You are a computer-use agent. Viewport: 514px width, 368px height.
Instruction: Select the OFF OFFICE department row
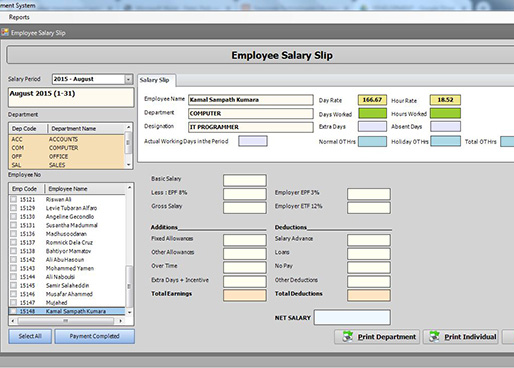(x=67, y=157)
